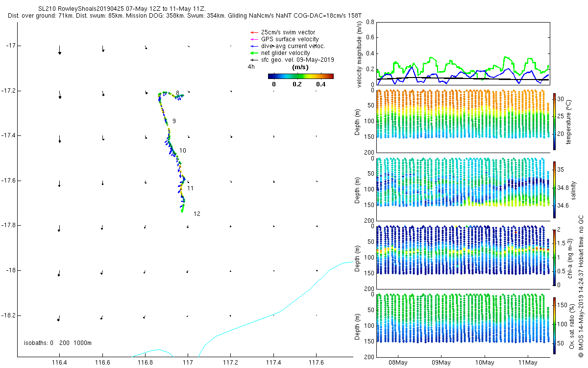The width and height of the screenshot is (588, 368).
Task: Click current arrow at -17, 116.4
Action: (59, 50)
